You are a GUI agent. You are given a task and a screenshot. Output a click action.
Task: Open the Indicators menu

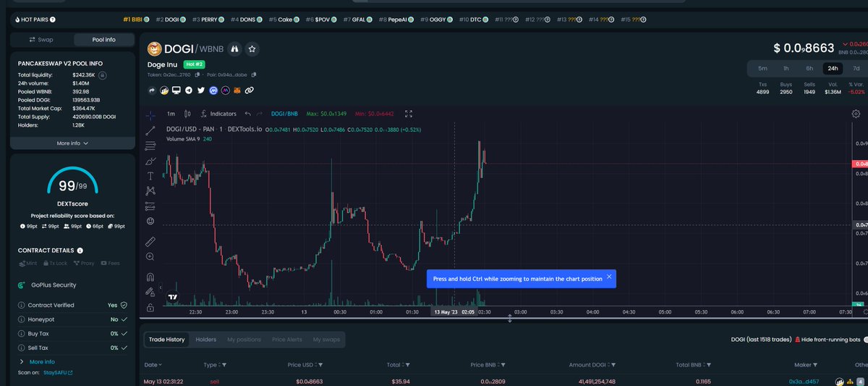219,114
